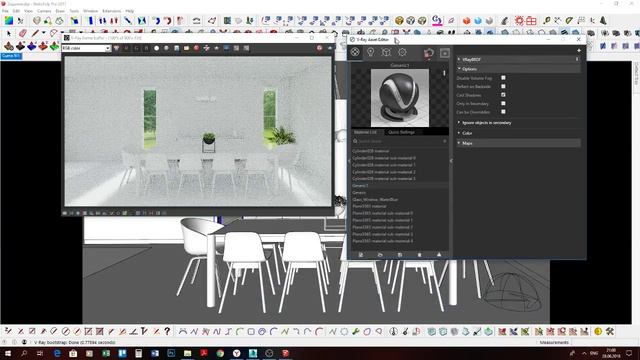Open Lights category lightbulb icon
Viewport: 640px width, 360px height.
tap(371, 52)
